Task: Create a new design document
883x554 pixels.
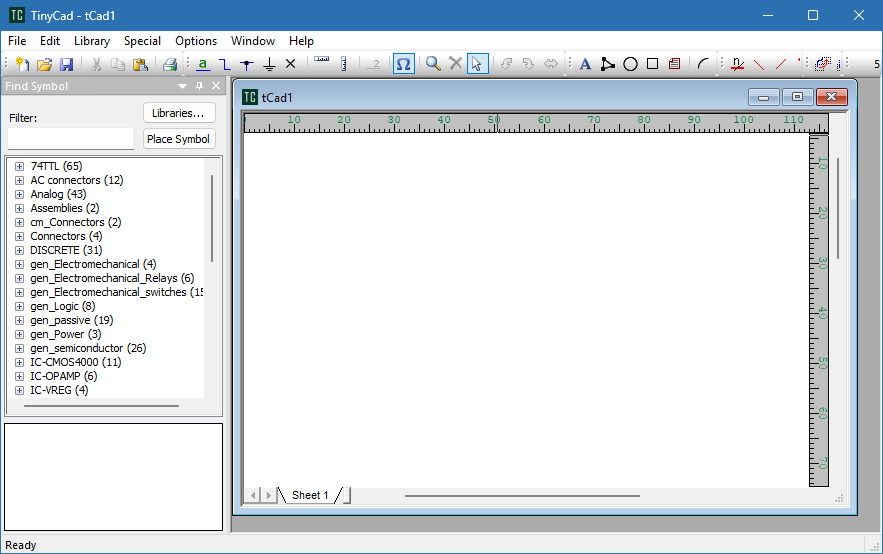Action: (22, 64)
